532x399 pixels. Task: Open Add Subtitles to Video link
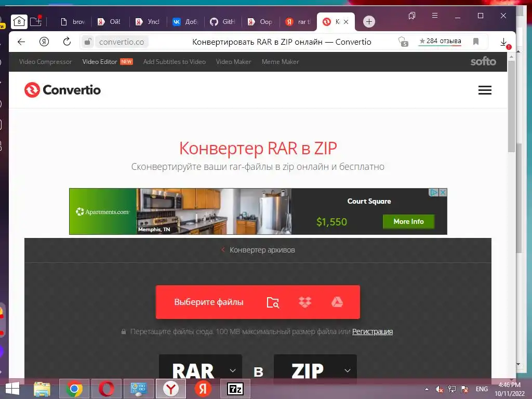coord(175,62)
